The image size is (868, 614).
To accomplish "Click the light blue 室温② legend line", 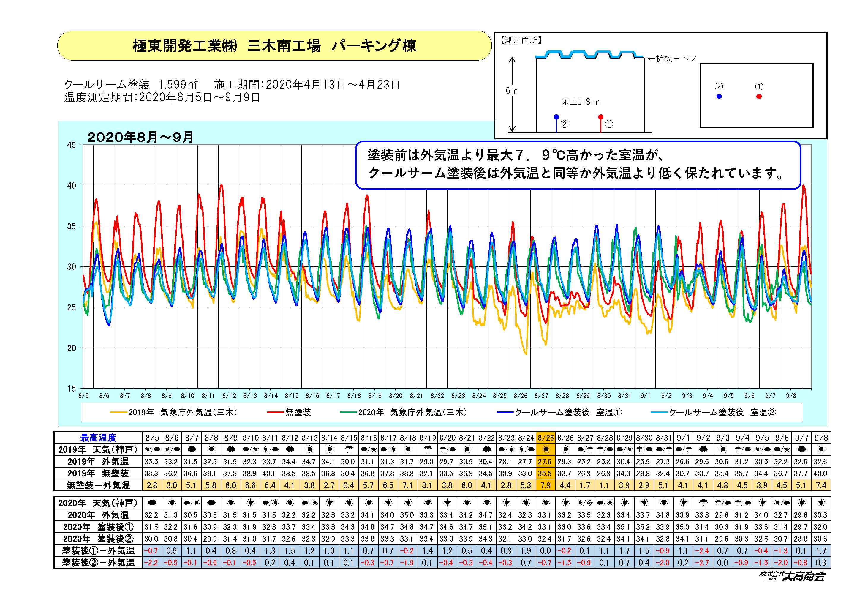I will pos(660,412).
